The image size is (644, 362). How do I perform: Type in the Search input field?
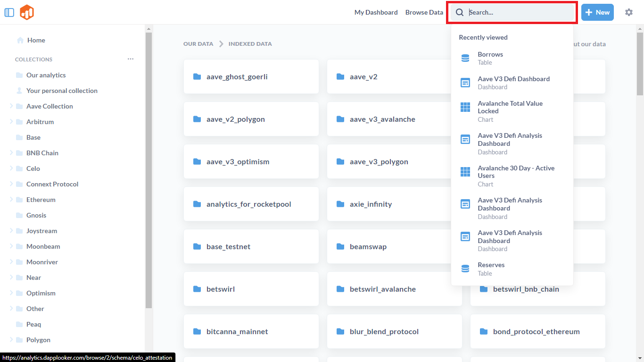519,12
